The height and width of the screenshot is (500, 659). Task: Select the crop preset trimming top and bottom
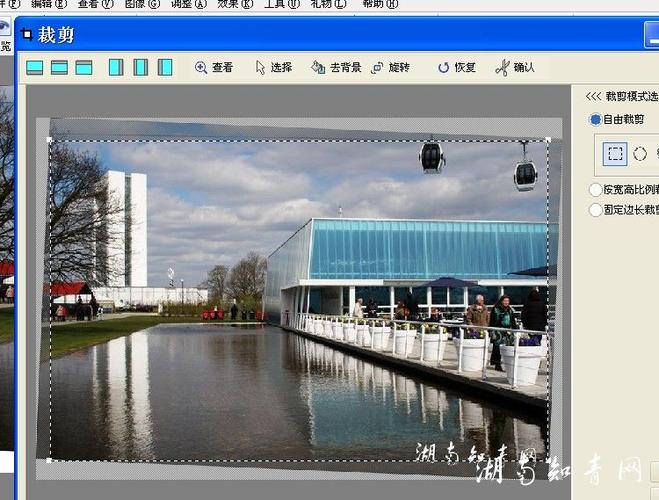[59, 67]
